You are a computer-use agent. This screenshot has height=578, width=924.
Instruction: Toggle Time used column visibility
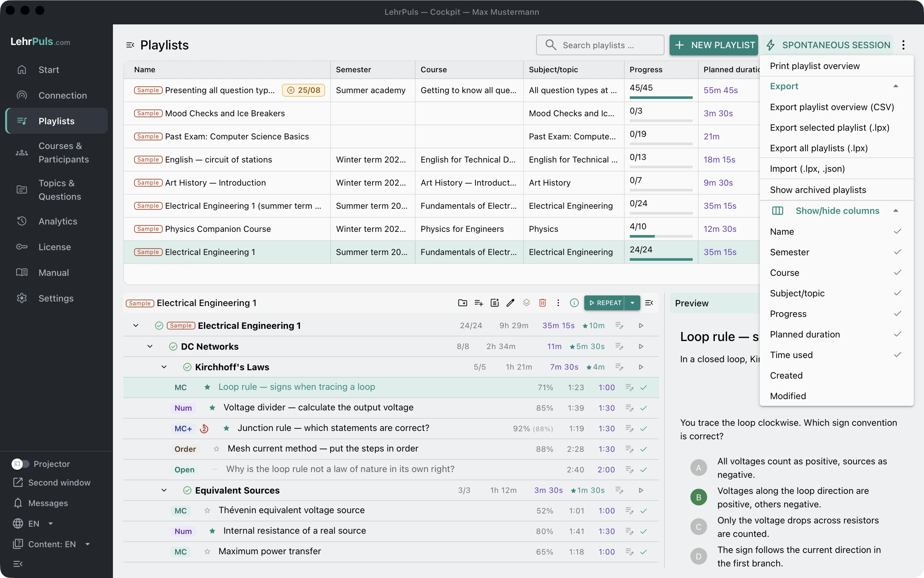pyautogui.click(x=836, y=355)
